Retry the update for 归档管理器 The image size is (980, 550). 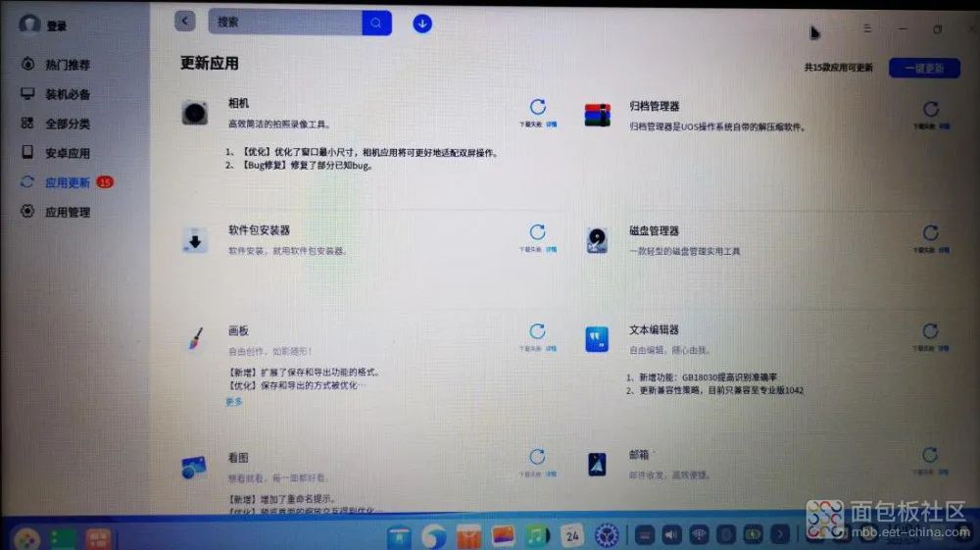point(931,109)
